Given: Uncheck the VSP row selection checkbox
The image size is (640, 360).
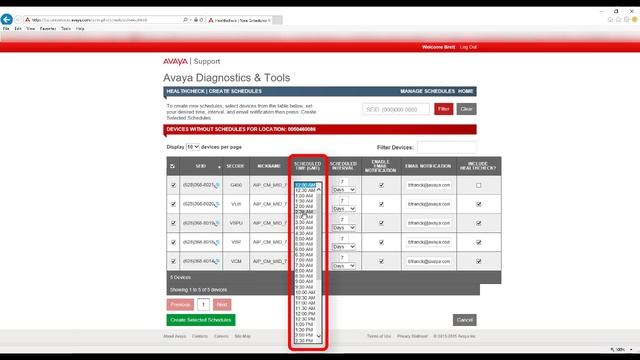Looking at the screenshot, I should pyautogui.click(x=173, y=242).
